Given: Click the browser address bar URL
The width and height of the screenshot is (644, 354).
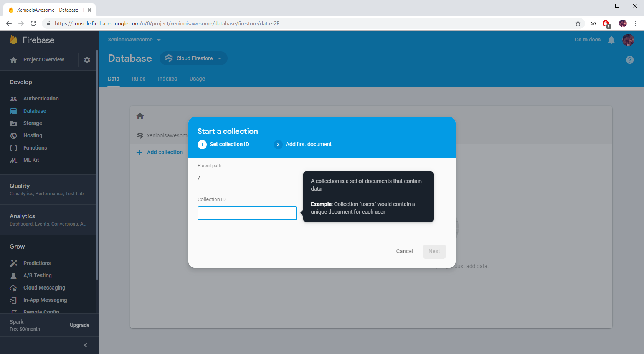Looking at the screenshot, I should click(167, 23).
